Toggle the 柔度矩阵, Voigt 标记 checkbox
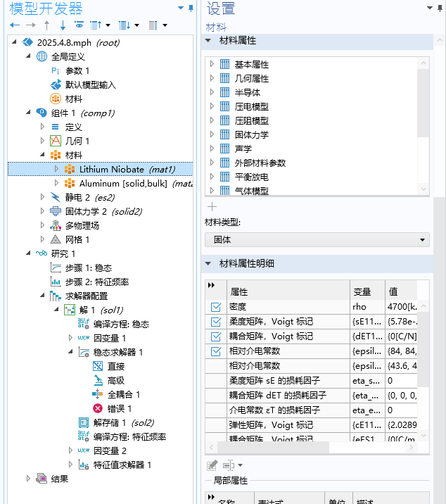 pos(216,322)
